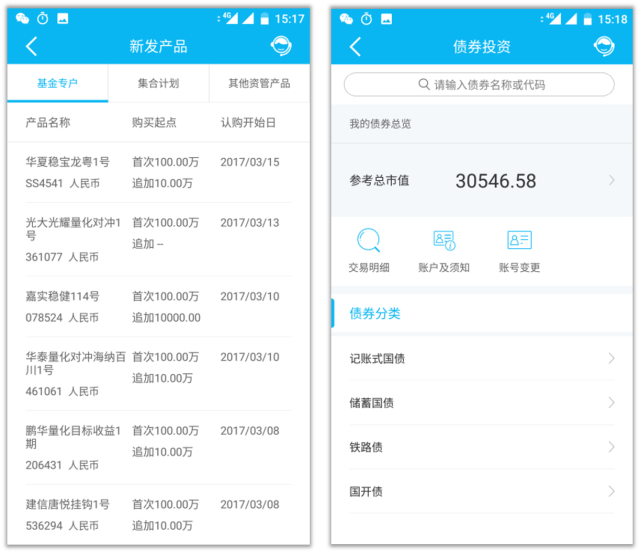The width and height of the screenshot is (640, 553).
Task: Open the 记账式国债 category
Action: [482, 358]
